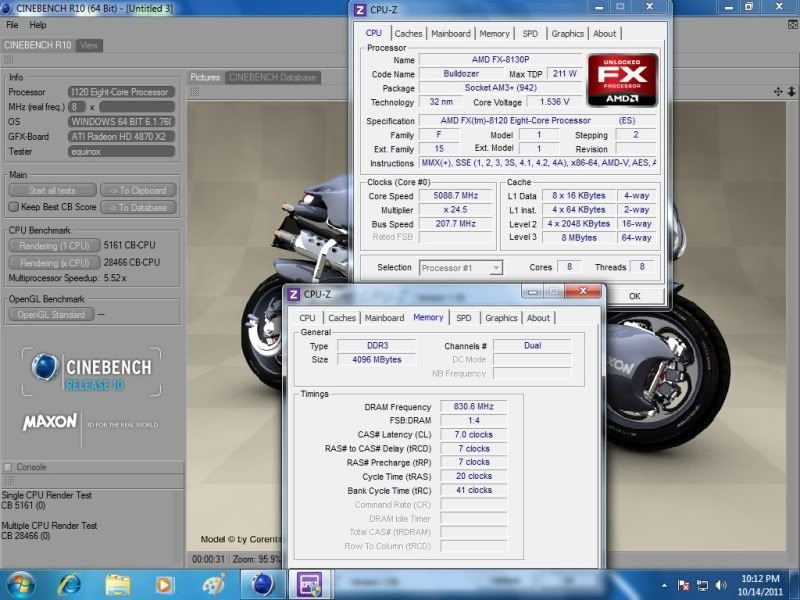Select the CINEBENCH R10 tab
Viewport: 800px width, 600px height.
coord(38,45)
